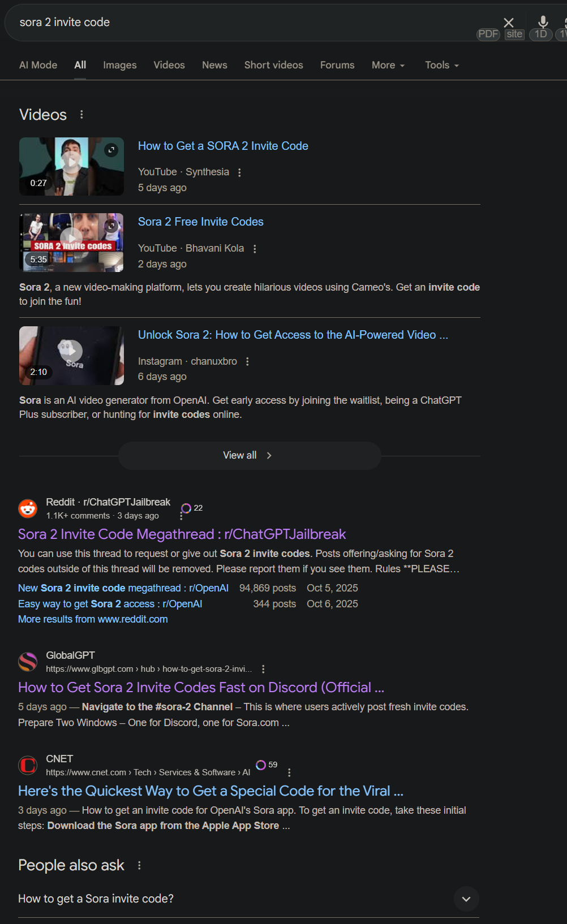Open three-dot menu for chanuxbro video

coord(247,361)
